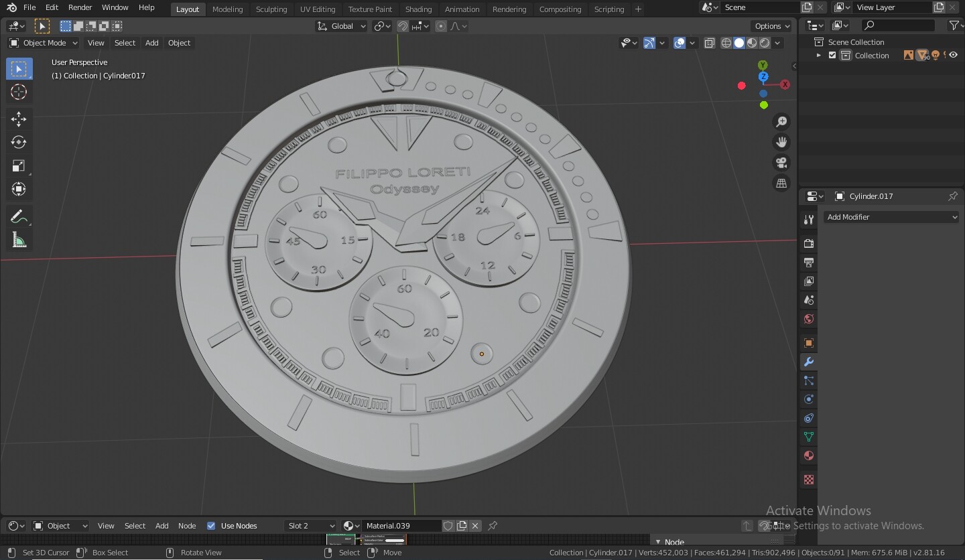This screenshot has width=965, height=560.
Task: Toggle viewport gizmos display button
Action: click(649, 43)
